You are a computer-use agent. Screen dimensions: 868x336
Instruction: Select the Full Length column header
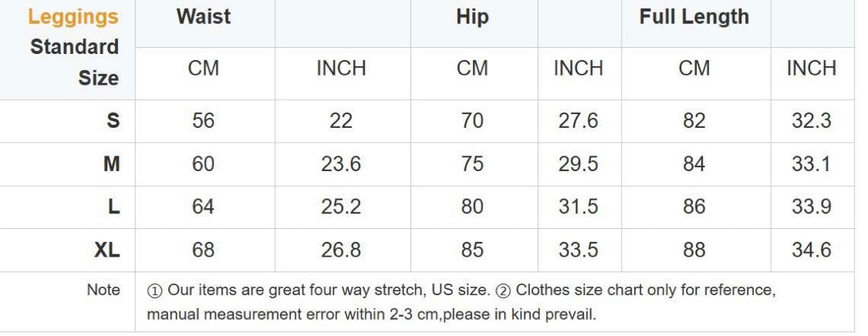tap(694, 17)
